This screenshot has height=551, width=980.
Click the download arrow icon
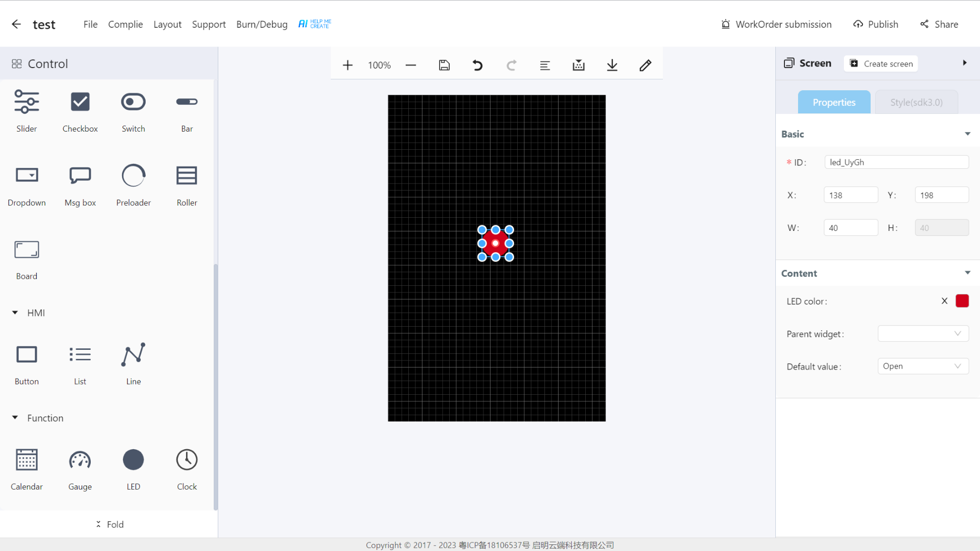tap(612, 65)
